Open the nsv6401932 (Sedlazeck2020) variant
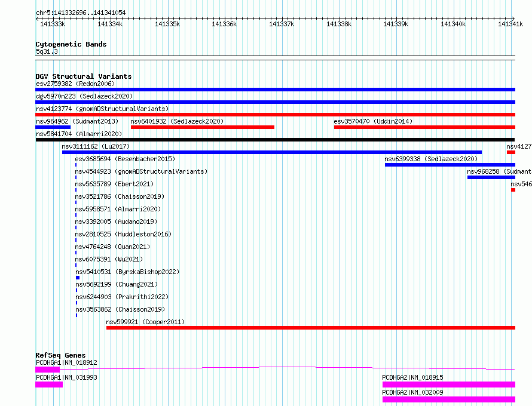 pyautogui.click(x=203, y=127)
